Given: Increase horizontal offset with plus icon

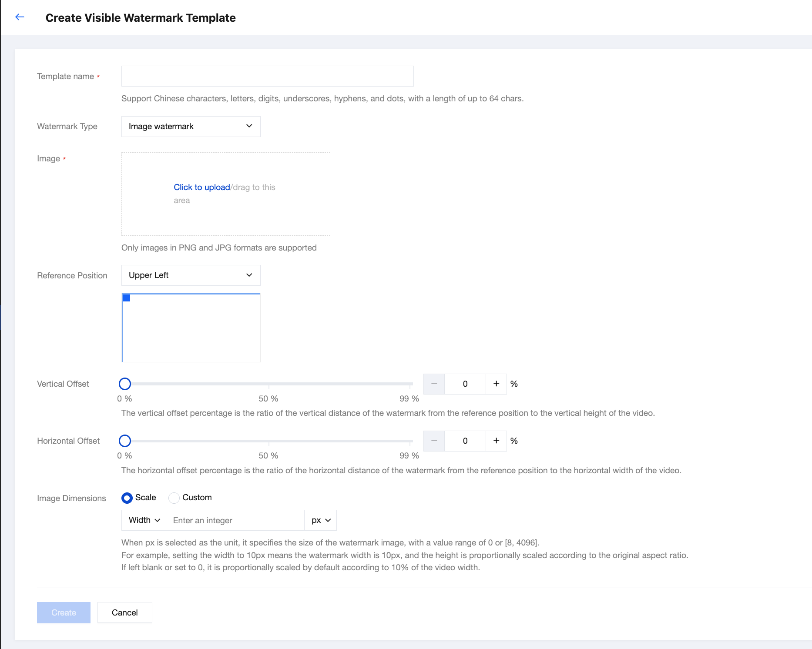Looking at the screenshot, I should click(496, 441).
